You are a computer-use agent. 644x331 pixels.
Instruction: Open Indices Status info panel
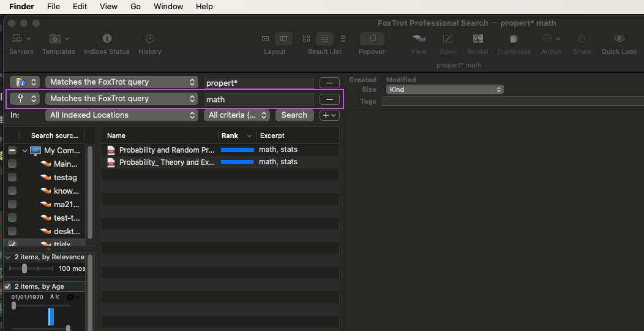click(107, 39)
